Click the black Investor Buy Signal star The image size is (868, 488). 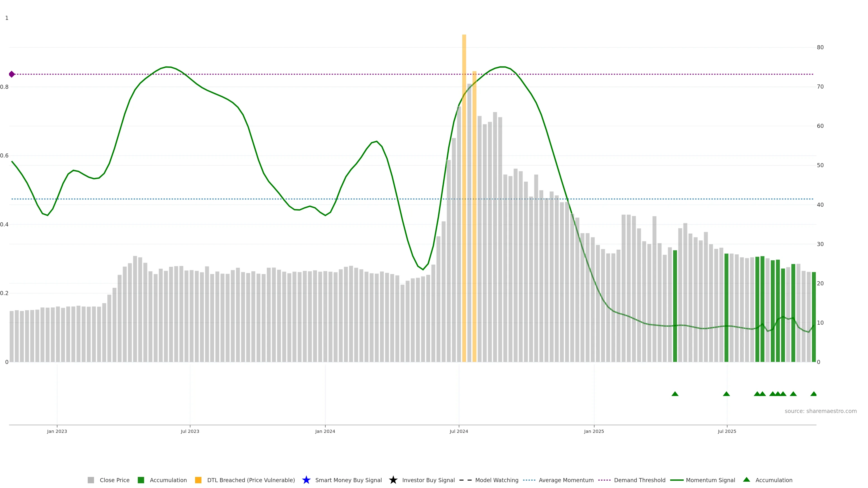(393, 480)
